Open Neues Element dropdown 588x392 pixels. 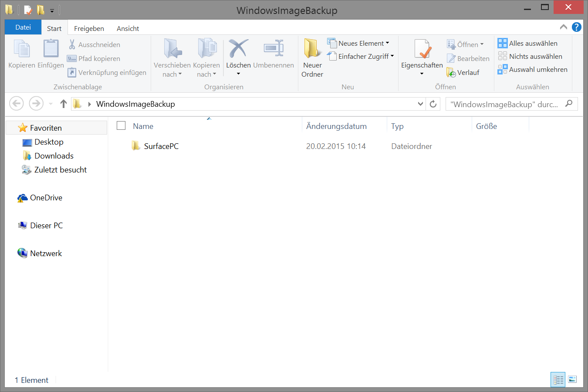coord(387,43)
